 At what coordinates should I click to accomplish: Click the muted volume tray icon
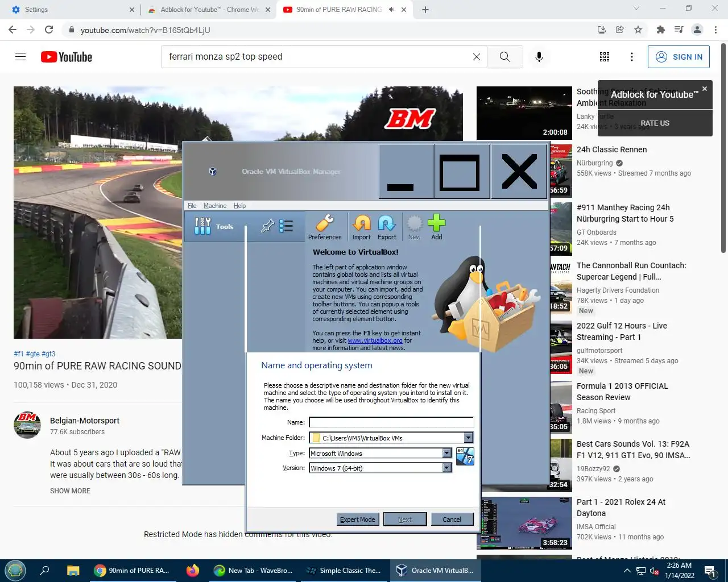[655, 571]
